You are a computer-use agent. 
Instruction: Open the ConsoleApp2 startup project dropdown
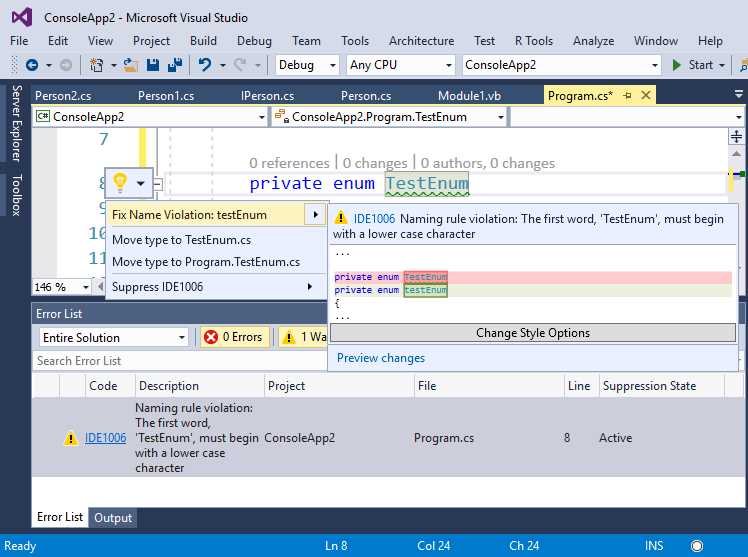[x=561, y=65]
